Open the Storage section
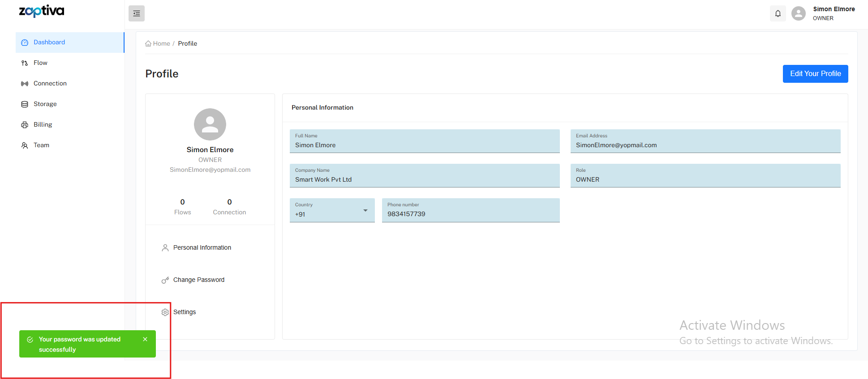Image resolution: width=868 pixels, height=379 pixels. coord(45,104)
